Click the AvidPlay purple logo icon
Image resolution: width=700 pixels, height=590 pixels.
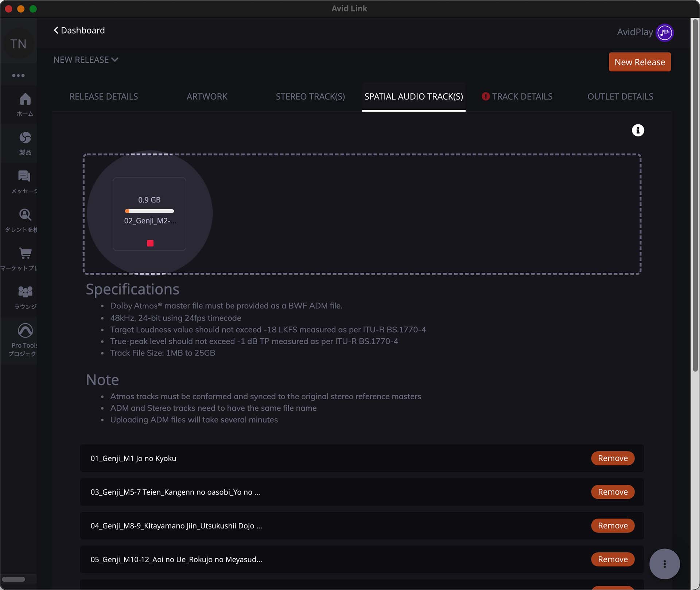pyautogui.click(x=665, y=32)
